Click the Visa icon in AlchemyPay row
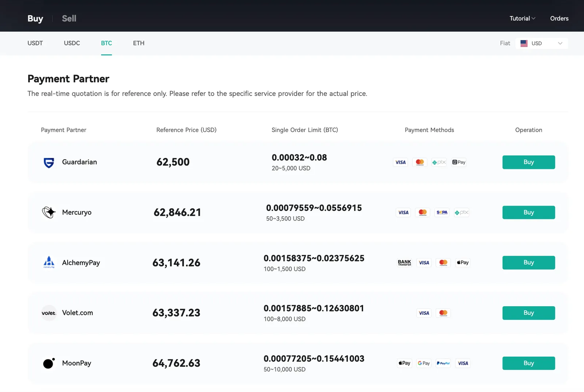This screenshot has width=584, height=392. pos(424,263)
